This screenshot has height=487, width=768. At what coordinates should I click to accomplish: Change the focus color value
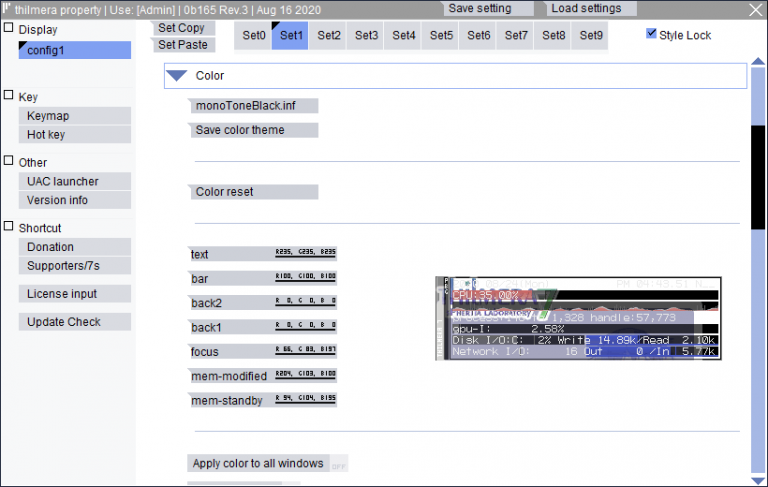point(305,351)
